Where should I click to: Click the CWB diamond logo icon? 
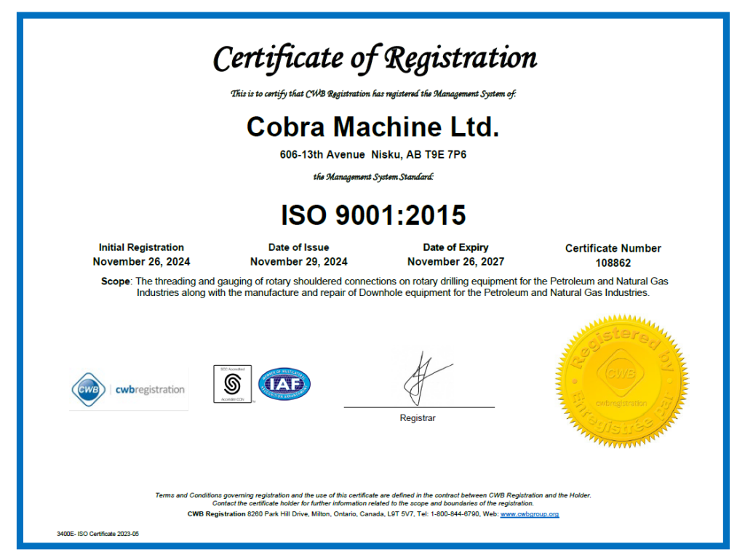click(88, 390)
